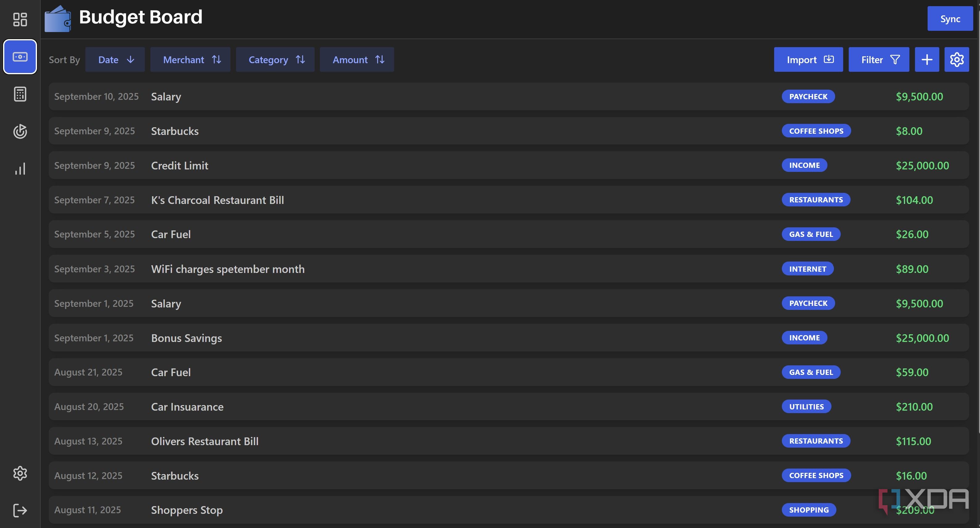Sort transactions by Category
This screenshot has width=980, height=528.
[x=275, y=59]
